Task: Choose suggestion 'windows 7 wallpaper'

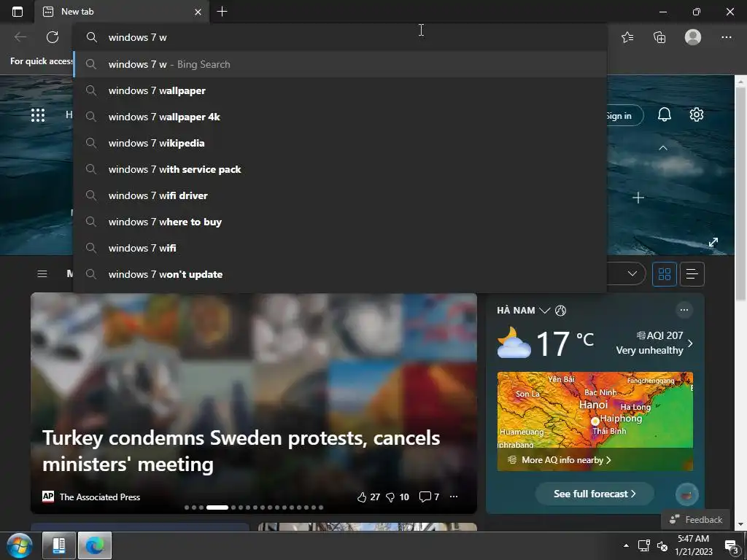Action: [x=340, y=90]
